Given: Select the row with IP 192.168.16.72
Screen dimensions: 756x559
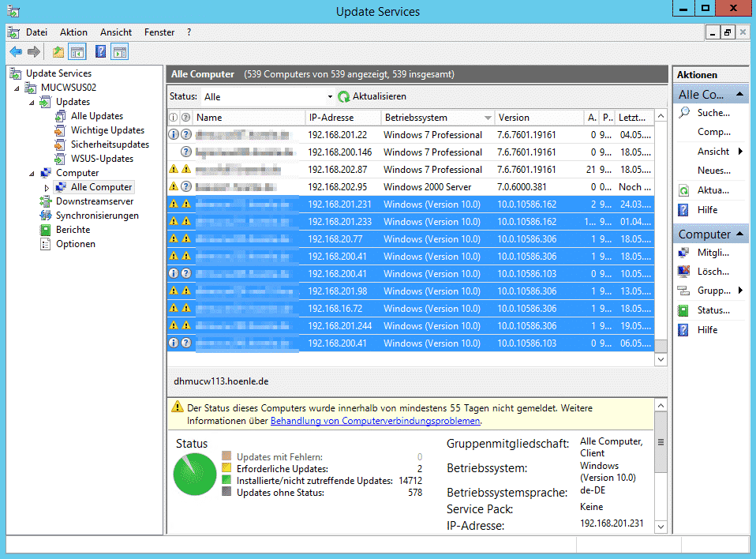Looking at the screenshot, I should (411, 309).
